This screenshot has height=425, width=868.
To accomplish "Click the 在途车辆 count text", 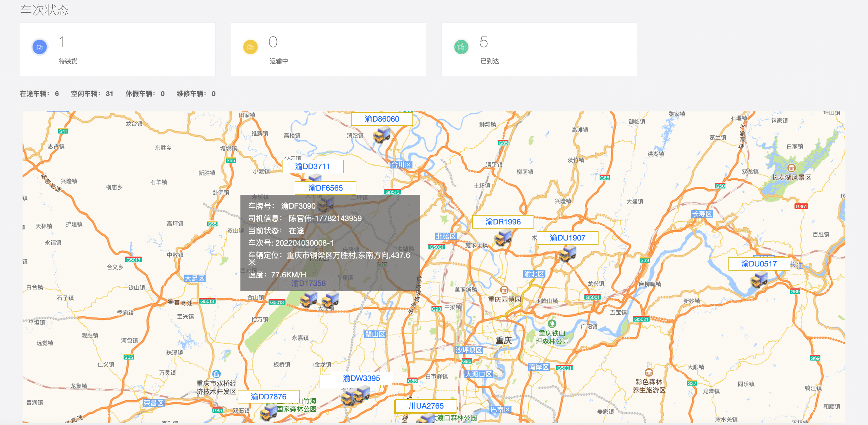I will tap(39, 94).
